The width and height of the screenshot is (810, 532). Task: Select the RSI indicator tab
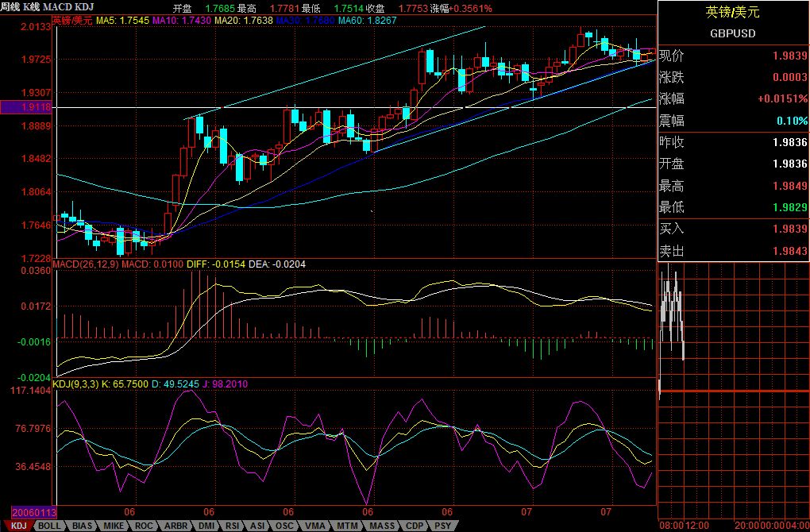233,526
